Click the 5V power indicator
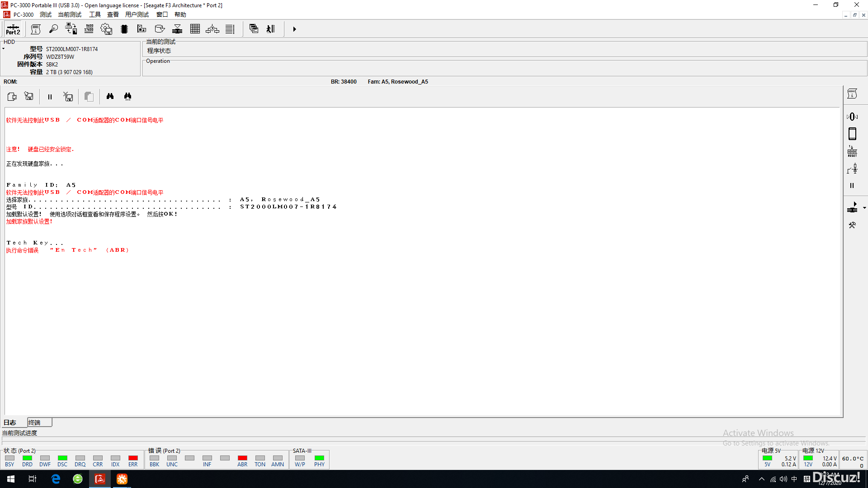Screen dimensions: 868x488 point(767,458)
